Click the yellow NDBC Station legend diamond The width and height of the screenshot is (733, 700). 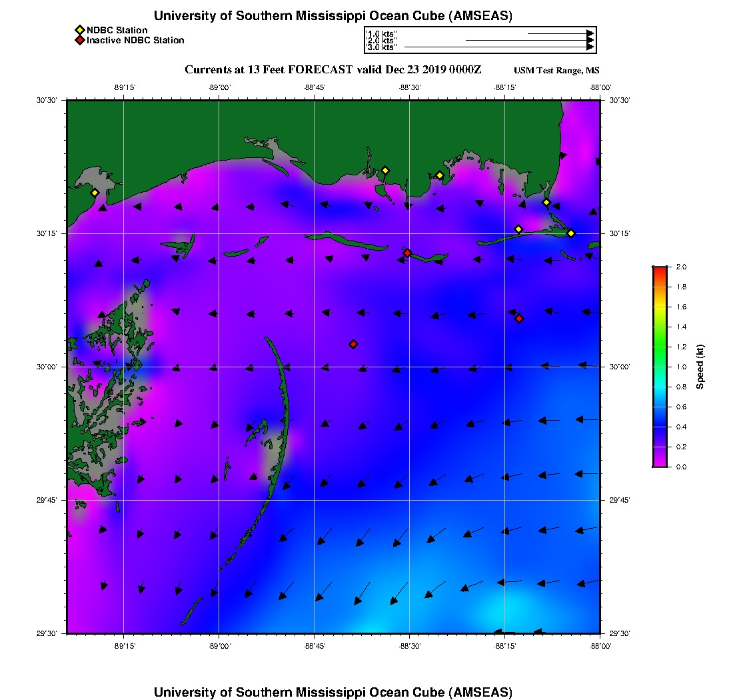pyautogui.click(x=79, y=30)
